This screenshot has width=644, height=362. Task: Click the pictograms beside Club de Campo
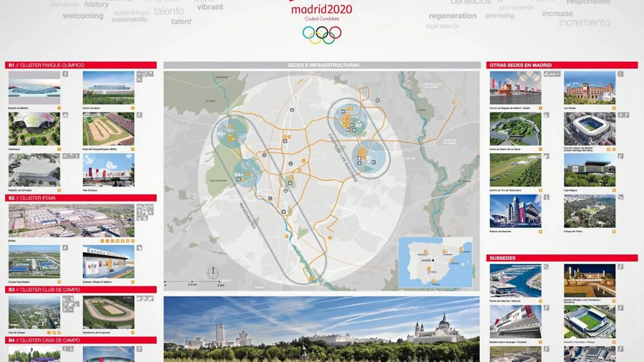(70, 304)
